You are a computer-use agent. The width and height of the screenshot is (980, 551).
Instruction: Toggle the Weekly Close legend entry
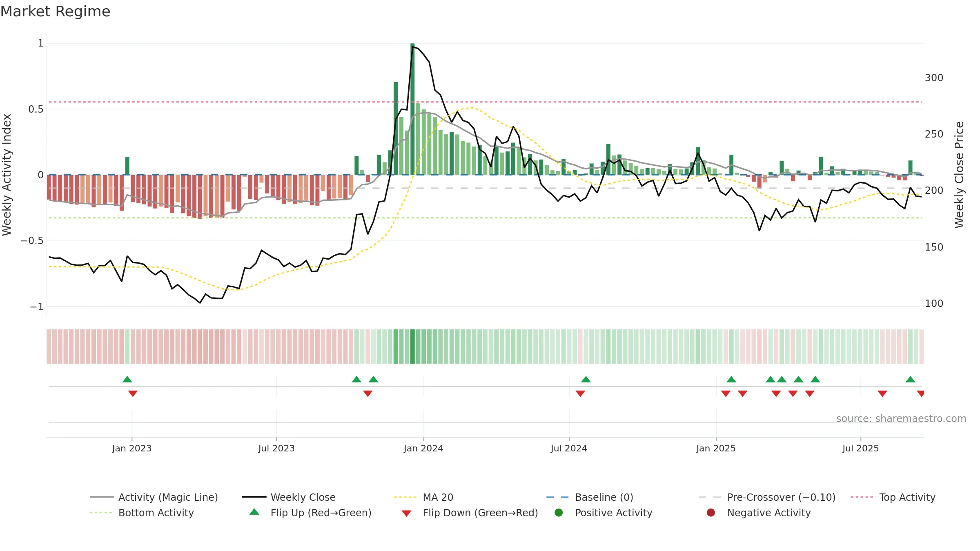tap(289, 497)
